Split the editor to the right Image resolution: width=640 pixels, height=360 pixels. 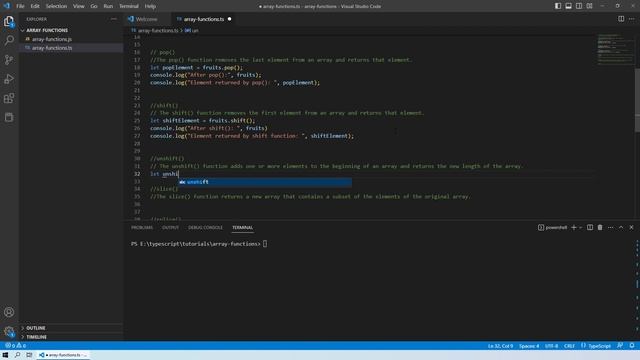click(x=621, y=19)
